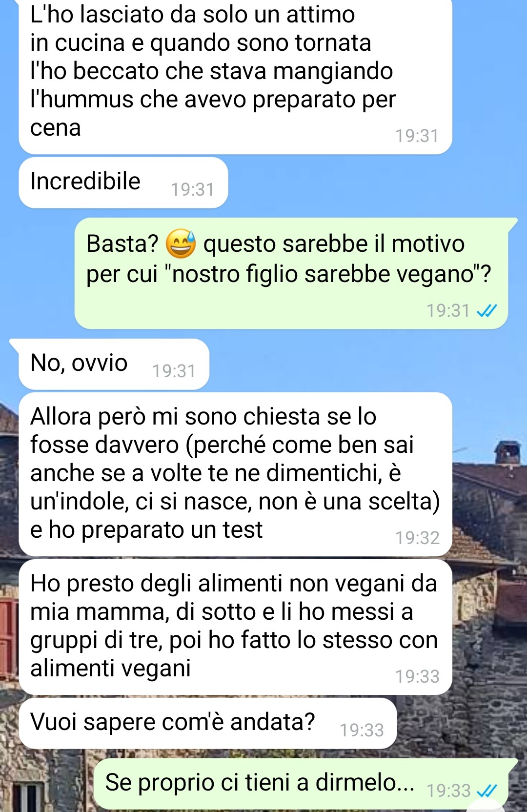Tap the 19:31 timestamp beside 'No, ovvio'
Image resolution: width=527 pixels, height=812 pixels.
point(174,371)
